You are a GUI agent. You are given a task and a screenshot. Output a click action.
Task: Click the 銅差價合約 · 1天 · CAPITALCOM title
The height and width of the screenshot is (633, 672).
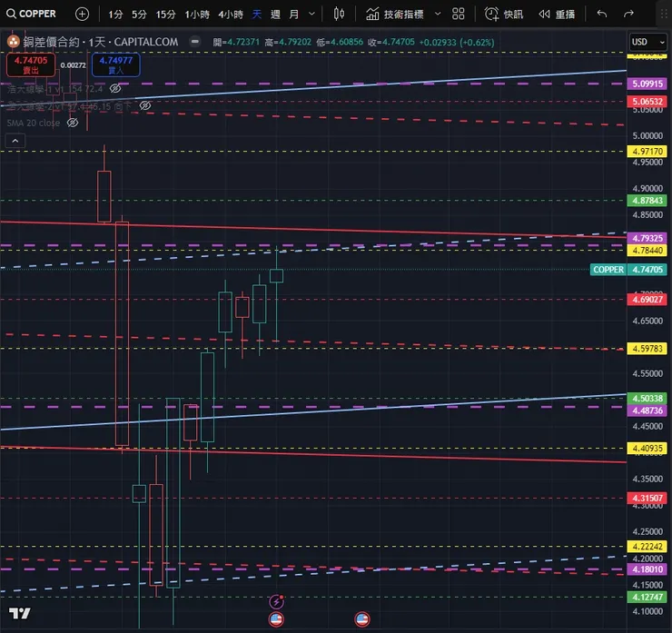click(101, 42)
